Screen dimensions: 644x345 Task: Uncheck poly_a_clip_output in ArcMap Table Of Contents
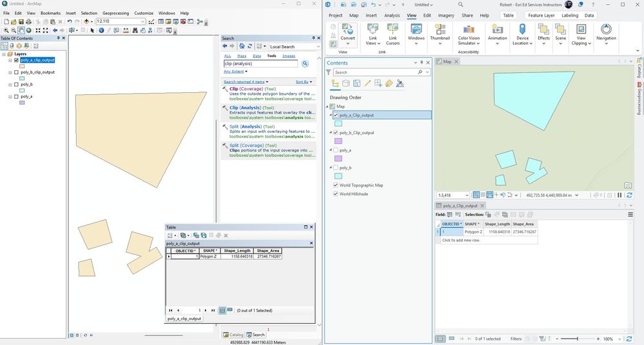click(16, 60)
